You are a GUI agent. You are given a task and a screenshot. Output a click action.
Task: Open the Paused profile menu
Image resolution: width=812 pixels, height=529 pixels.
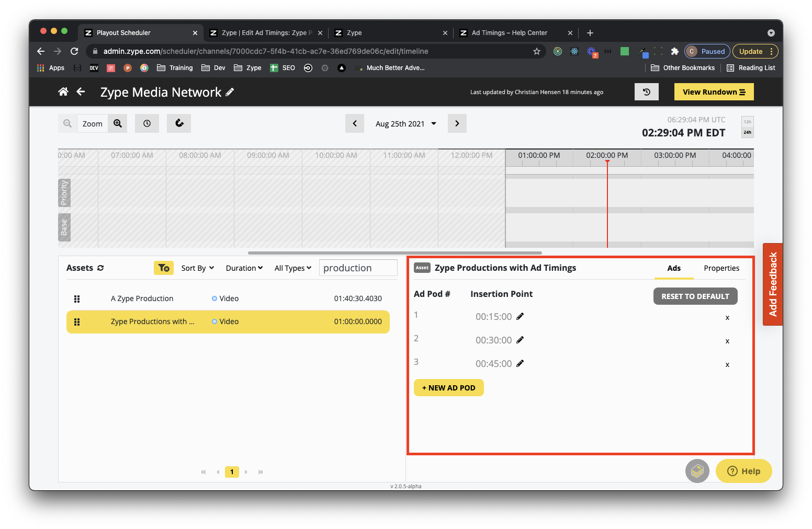(707, 51)
